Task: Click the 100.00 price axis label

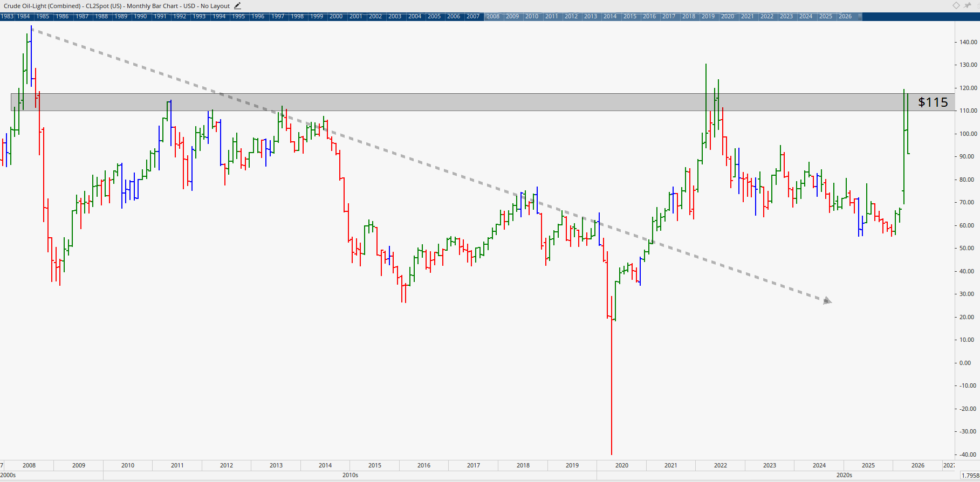Action: (x=968, y=134)
